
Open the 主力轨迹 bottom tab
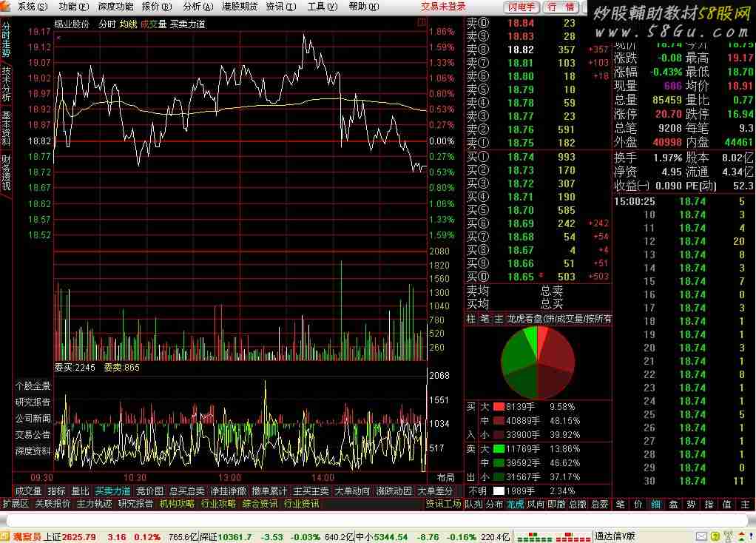pos(95,504)
